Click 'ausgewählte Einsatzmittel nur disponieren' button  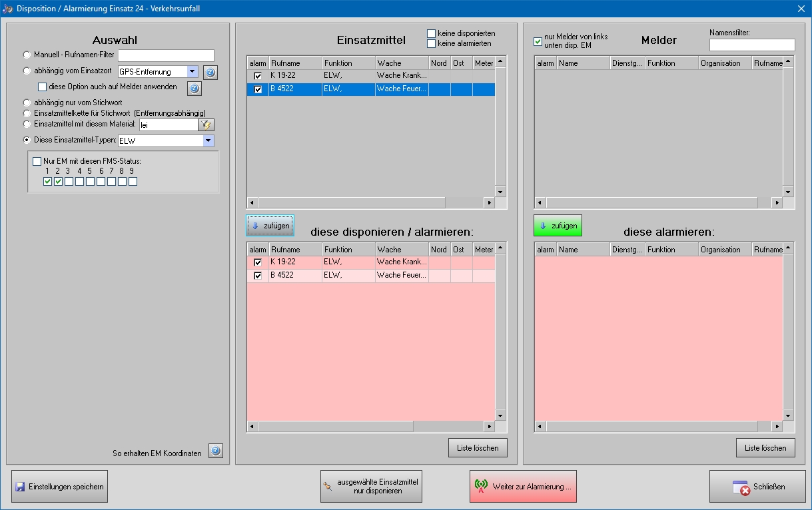371,487
